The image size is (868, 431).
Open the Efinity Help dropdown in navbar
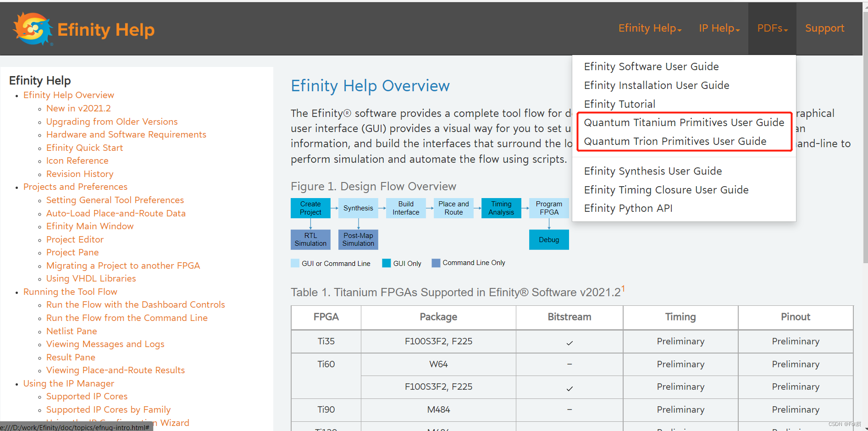point(649,28)
